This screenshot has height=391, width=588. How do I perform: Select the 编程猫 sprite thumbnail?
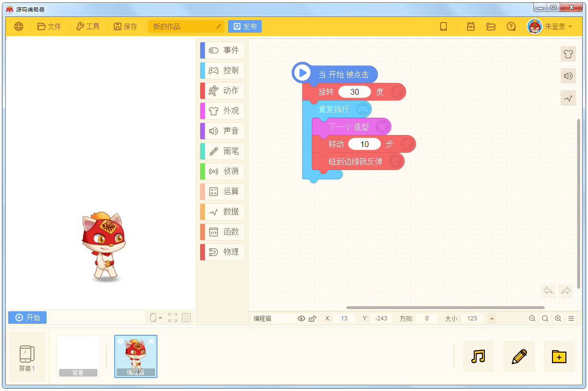136,356
